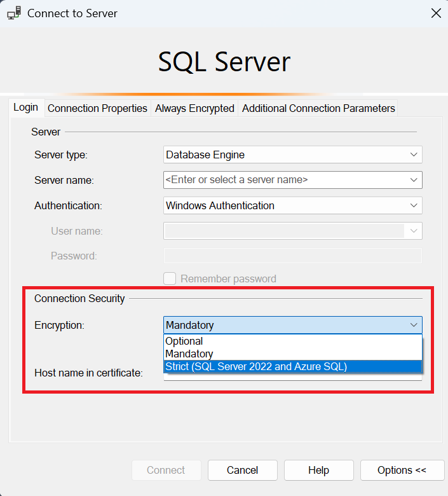This screenshot has width=448, height=496.
Task: Expand the Server type dropdown
Action: point(292,155)
